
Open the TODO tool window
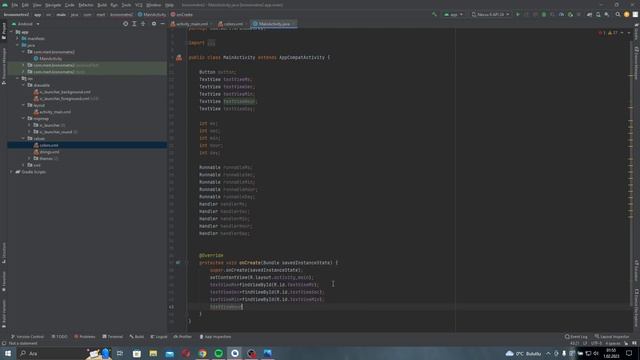click(x=60, y=337)
